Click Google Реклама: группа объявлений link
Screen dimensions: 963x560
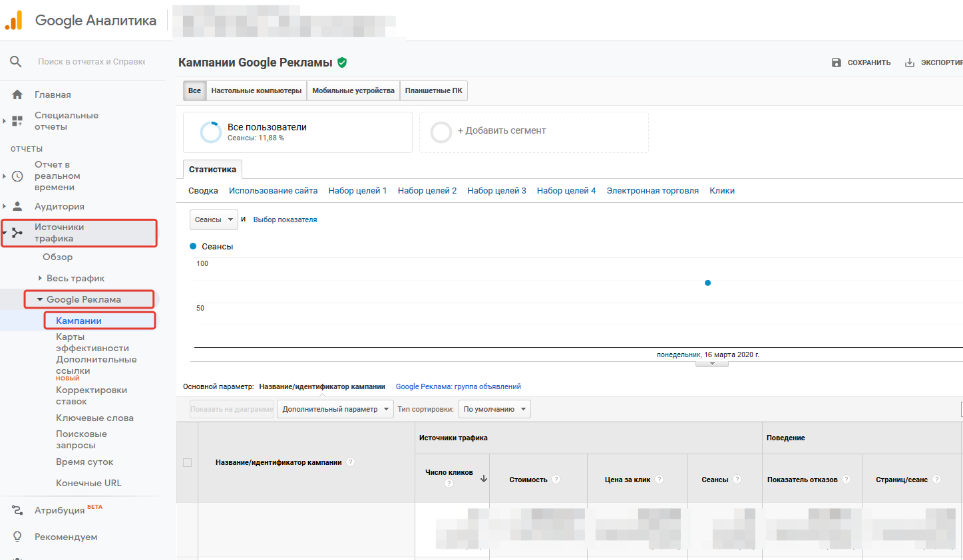click(459, 386)
